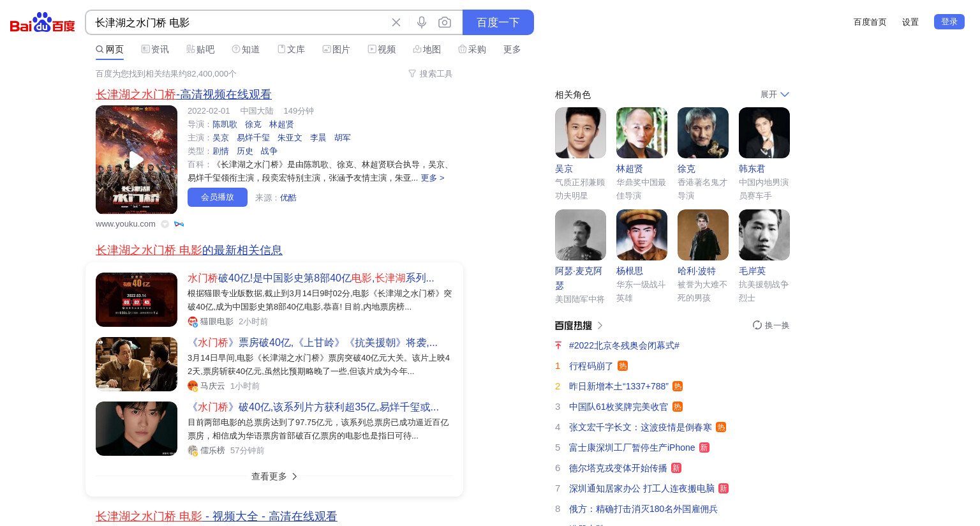Expand 查看更多 news items
This screenshot has height=526, width=980.
(274, 476)
